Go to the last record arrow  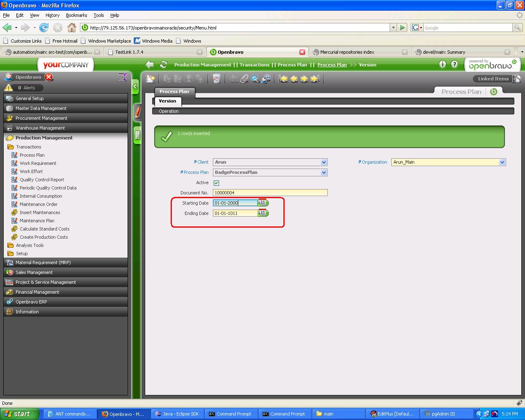pos(315,79)
